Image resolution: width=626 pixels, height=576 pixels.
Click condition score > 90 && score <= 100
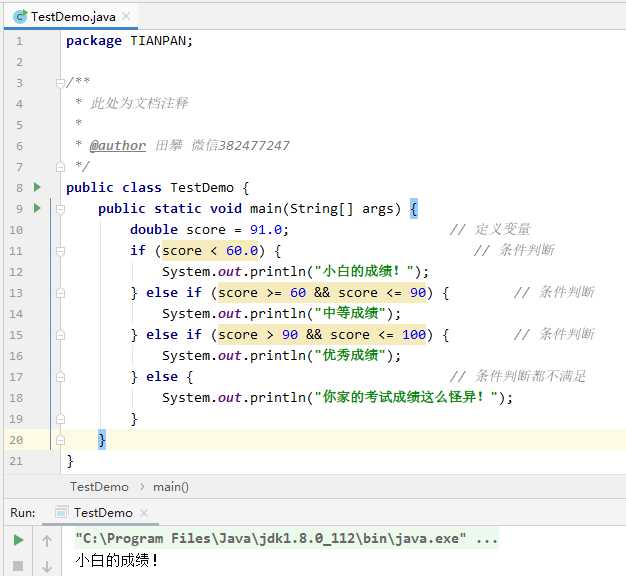(x=322, y=335)
